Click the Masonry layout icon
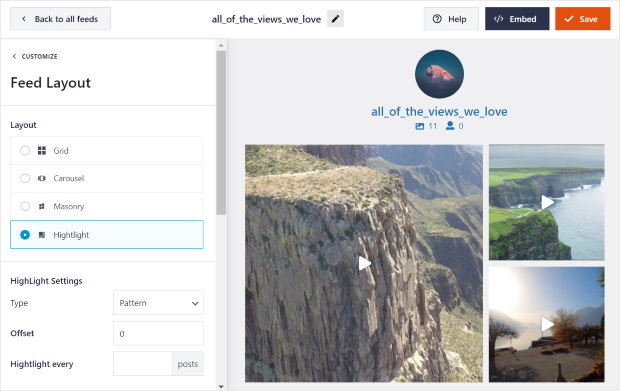Image resolution: width=620 pixels, height=391 pixels. pos(42,206)
